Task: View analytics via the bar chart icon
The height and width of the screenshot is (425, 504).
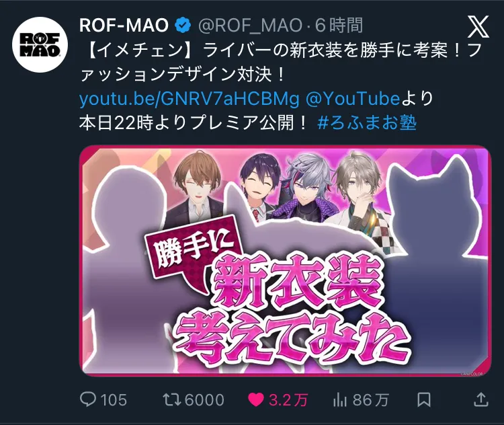Action: (x=340, y=399)
